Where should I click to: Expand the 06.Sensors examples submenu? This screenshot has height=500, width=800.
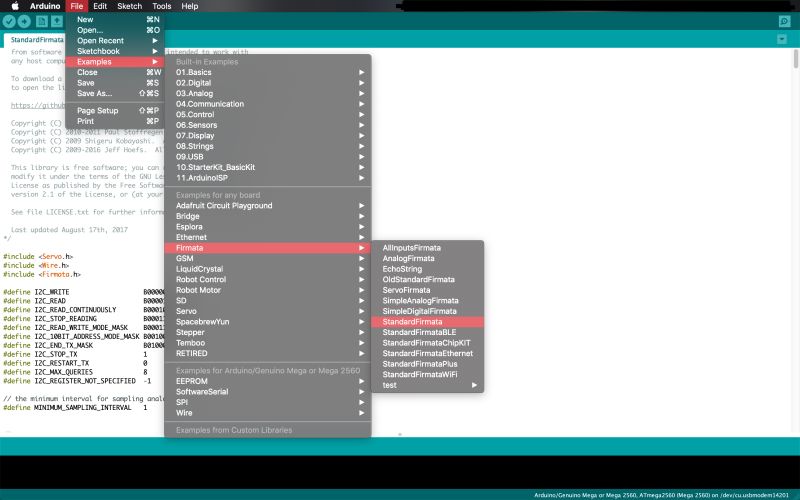pos(268,125)
